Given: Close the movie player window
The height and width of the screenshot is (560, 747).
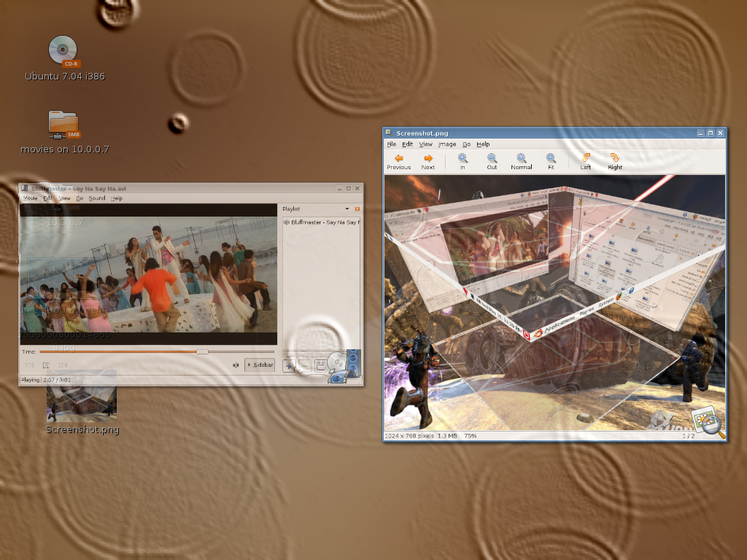Looking at the screenshot, I should 357,189.
